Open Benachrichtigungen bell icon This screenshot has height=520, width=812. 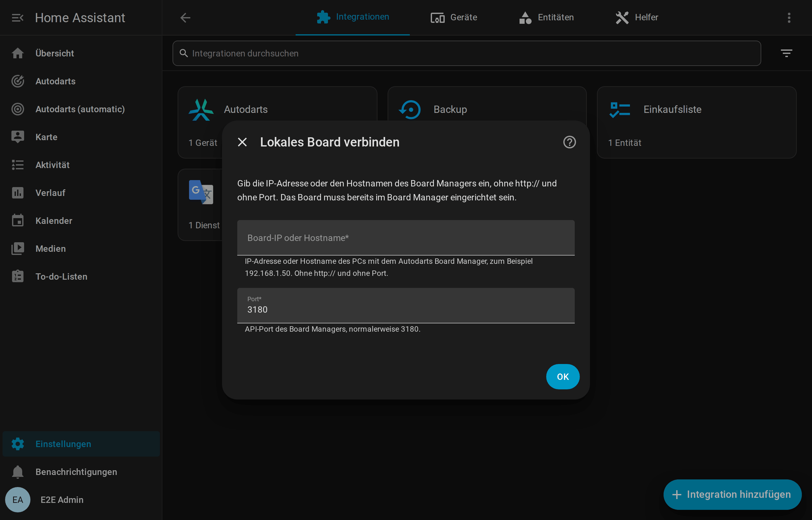coord(17,472)
